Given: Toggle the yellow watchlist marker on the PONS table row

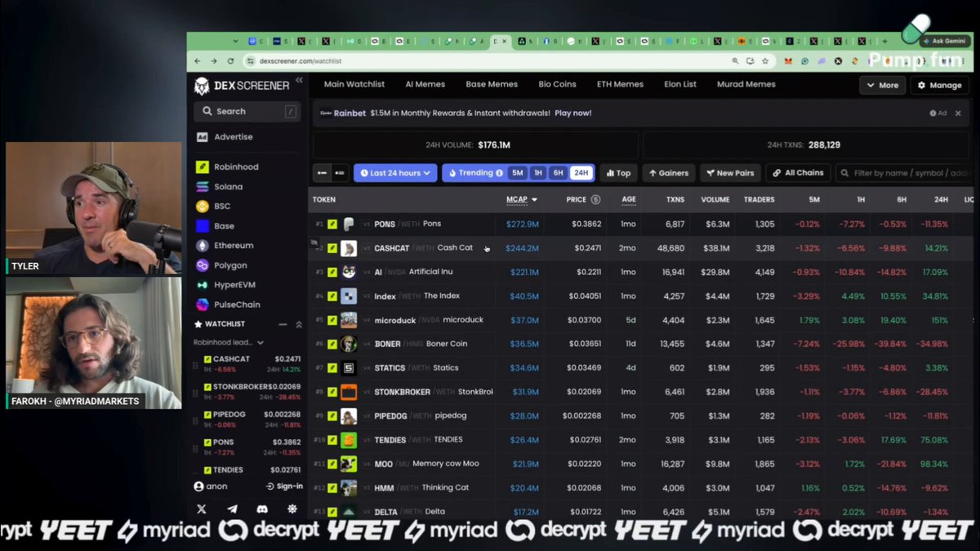Looking at the screenshot, I should (332, 224).
